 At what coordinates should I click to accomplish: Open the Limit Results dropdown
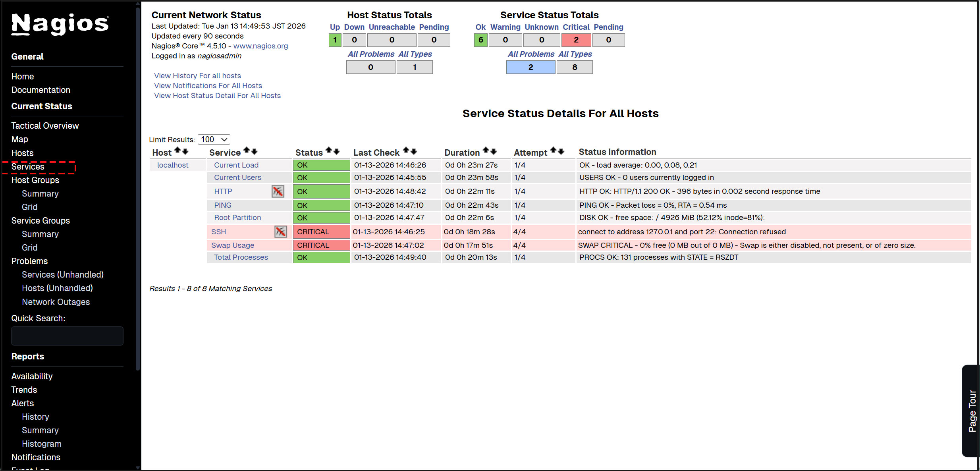click(x=214, y=139)
